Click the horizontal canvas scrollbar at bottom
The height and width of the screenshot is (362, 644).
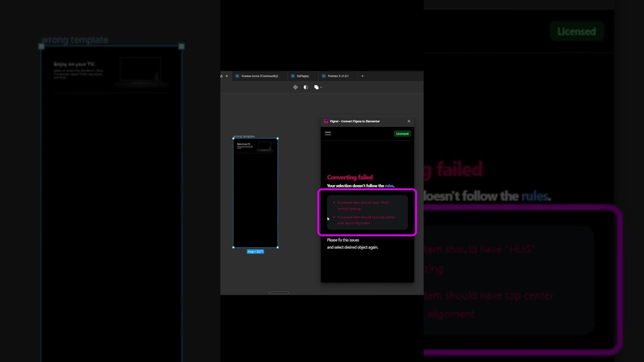[279, 293]
